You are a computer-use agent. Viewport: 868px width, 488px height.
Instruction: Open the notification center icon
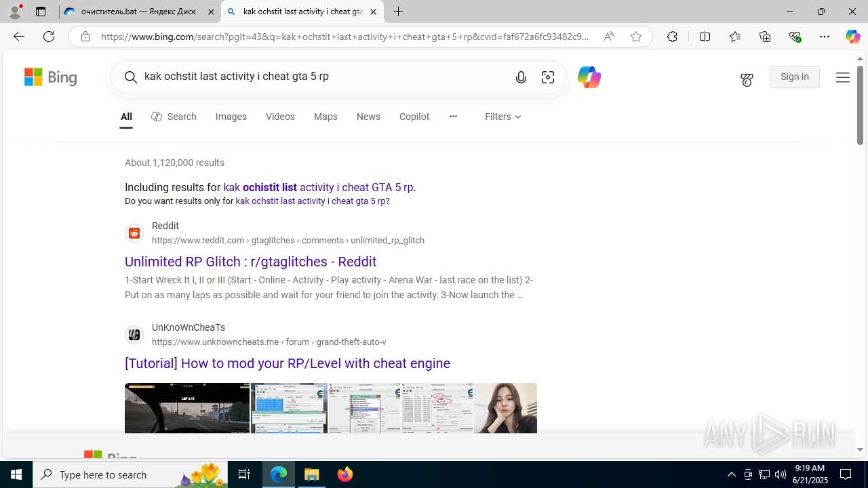coord(846,474)
